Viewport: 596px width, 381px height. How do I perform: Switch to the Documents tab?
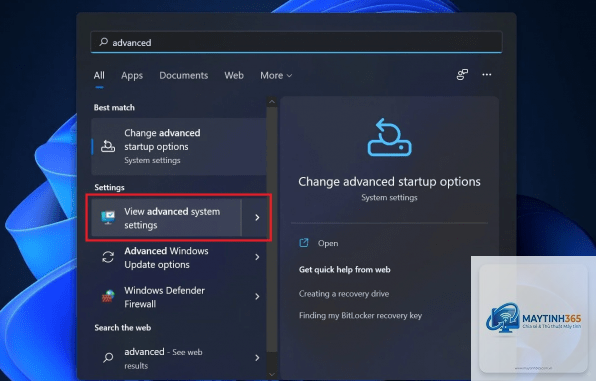coord(184,75)
